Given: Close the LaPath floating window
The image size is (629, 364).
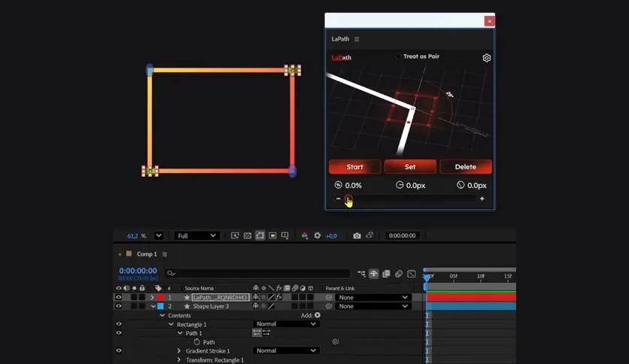Looking at the screenshot, I should point(489,21).
